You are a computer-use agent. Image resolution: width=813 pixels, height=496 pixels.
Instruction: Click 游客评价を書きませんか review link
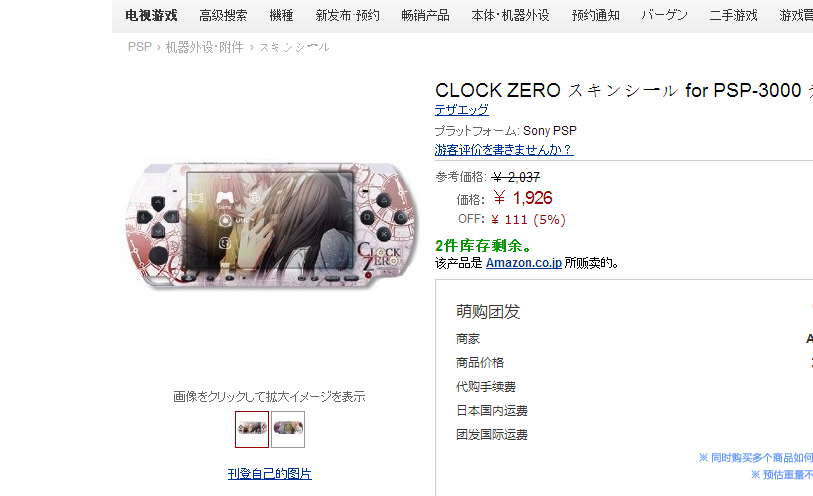pos(504,150)
